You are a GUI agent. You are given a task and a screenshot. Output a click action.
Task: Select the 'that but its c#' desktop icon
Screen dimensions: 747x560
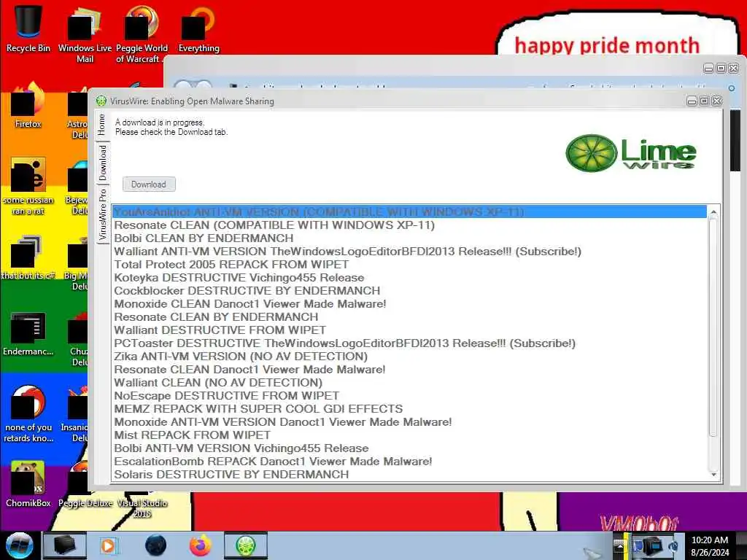[28, 257]
